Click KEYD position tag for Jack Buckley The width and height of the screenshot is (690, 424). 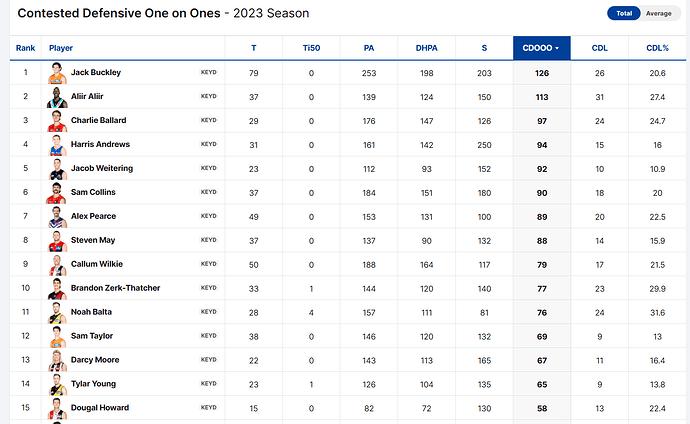[209, 73]
